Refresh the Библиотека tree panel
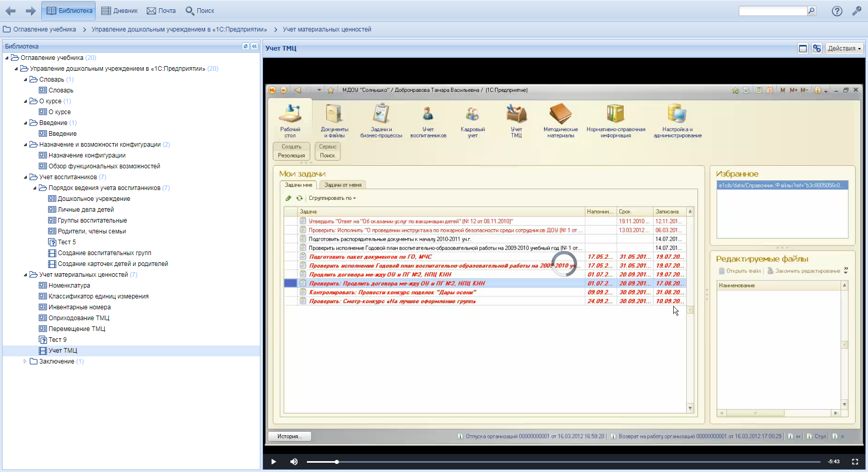Viewport: 868px width, 472px height. [245, 46]
